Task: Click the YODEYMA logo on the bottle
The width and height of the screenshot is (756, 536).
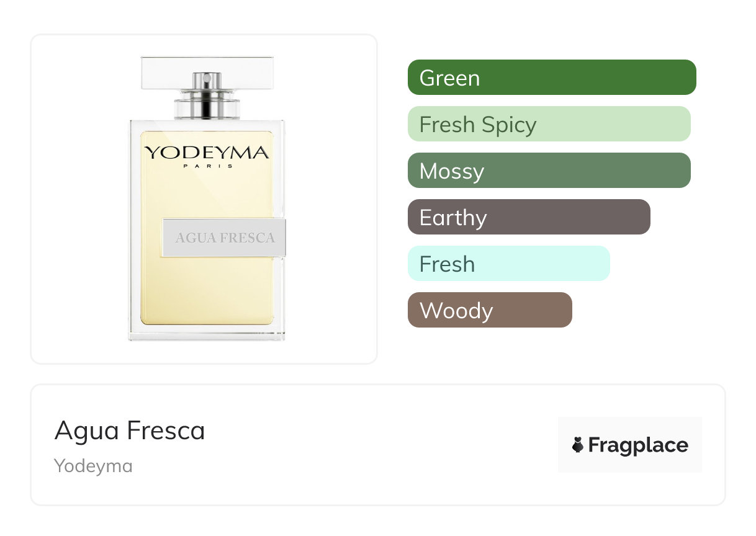Action: click(207, 153)
